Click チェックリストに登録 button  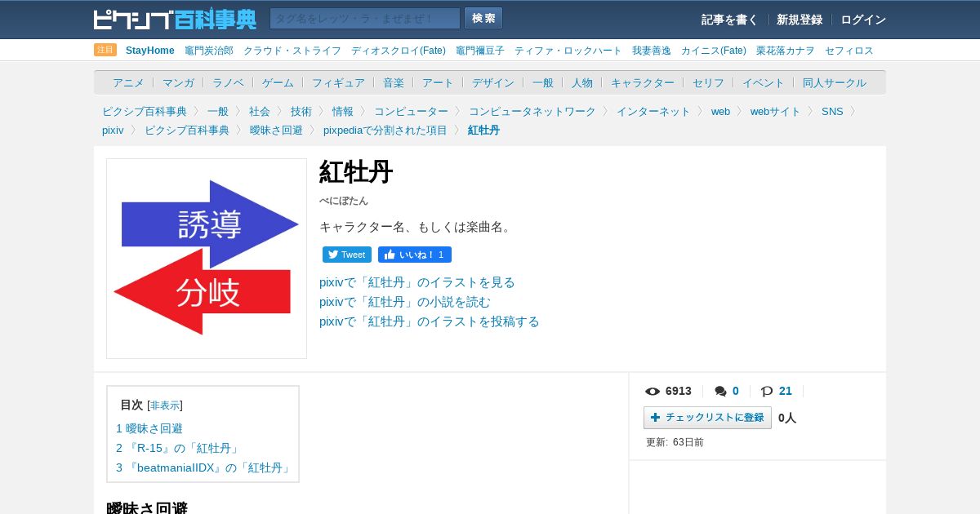707,418
